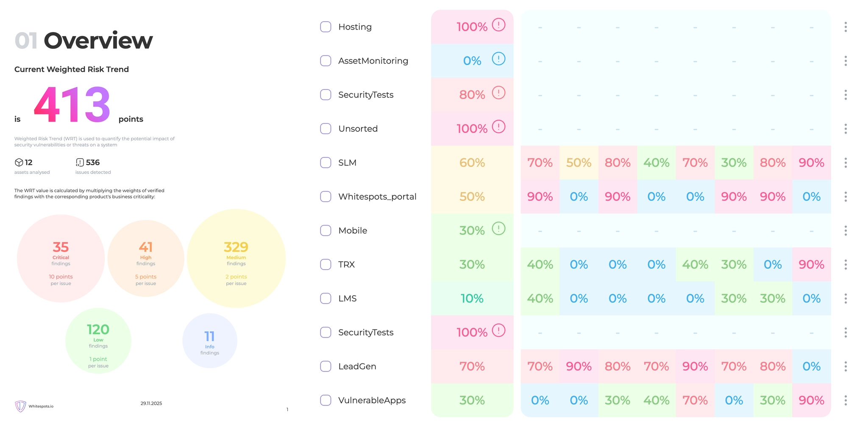This screenshot has height=427, width=868.
Task: Open the options menu for the Whitespots_portal row
Action: click(x=846, y=196)
